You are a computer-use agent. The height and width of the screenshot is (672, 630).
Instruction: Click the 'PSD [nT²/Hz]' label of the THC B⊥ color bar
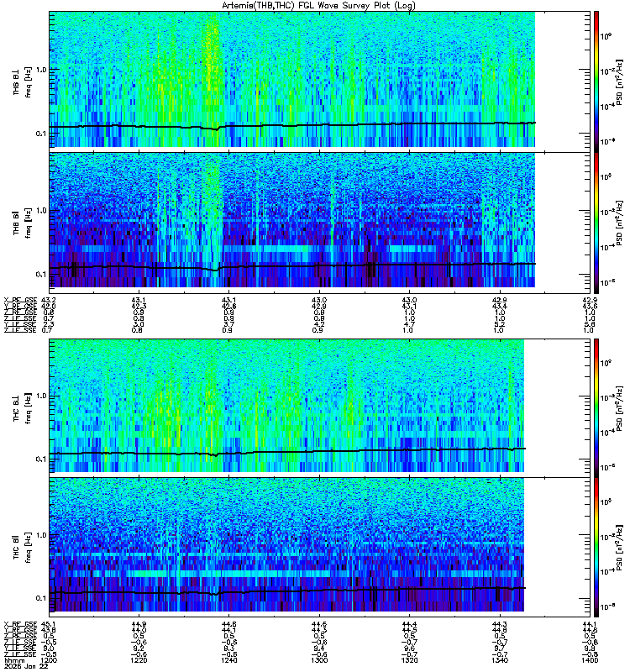pos(619,408)
